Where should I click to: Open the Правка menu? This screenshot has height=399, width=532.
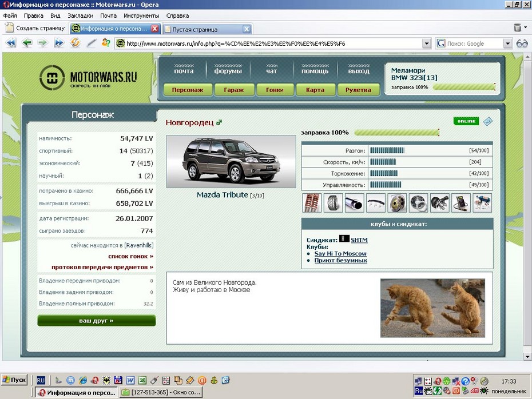coord(34,15)
